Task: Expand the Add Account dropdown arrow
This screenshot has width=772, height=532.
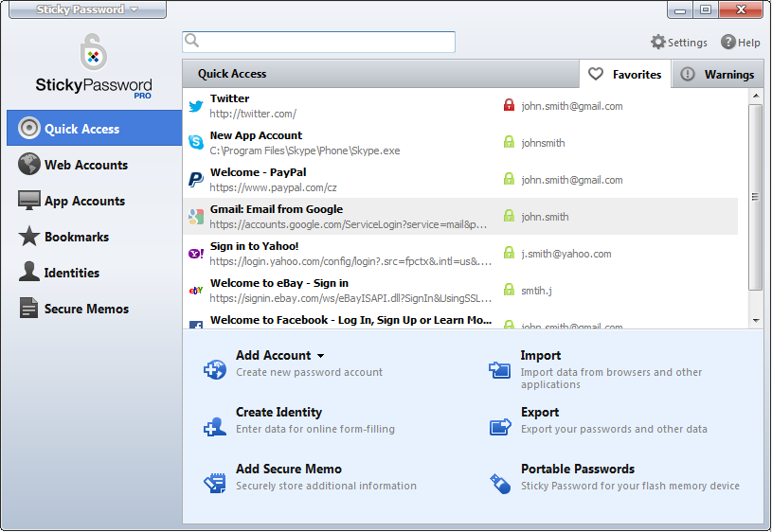Action: [x=320, y=356]
